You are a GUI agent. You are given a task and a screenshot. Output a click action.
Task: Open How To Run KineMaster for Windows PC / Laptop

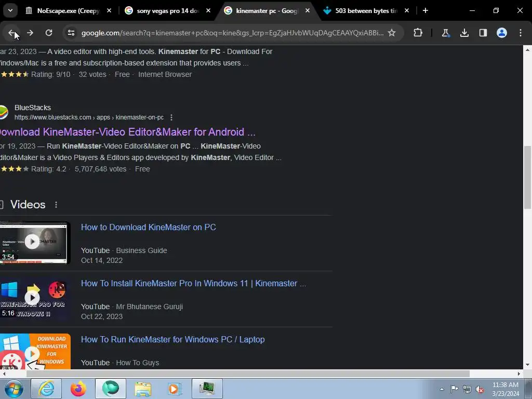click(172, 339)
